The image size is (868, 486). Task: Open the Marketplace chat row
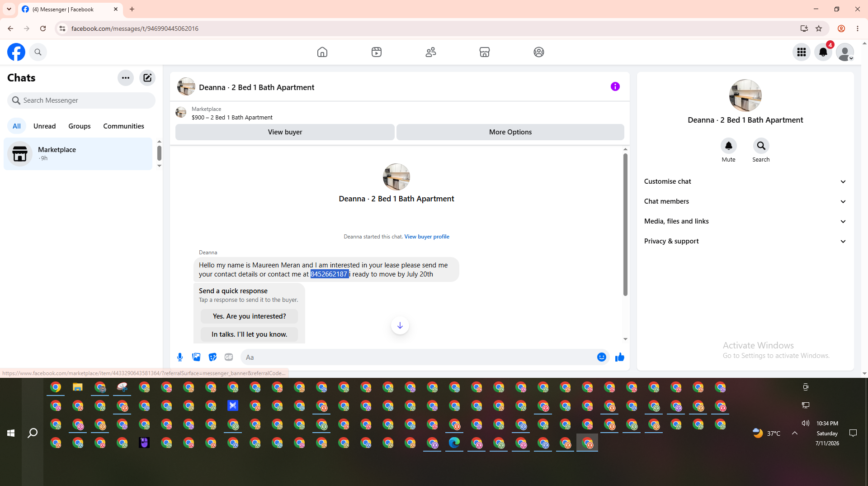click(x=78, y=154)
